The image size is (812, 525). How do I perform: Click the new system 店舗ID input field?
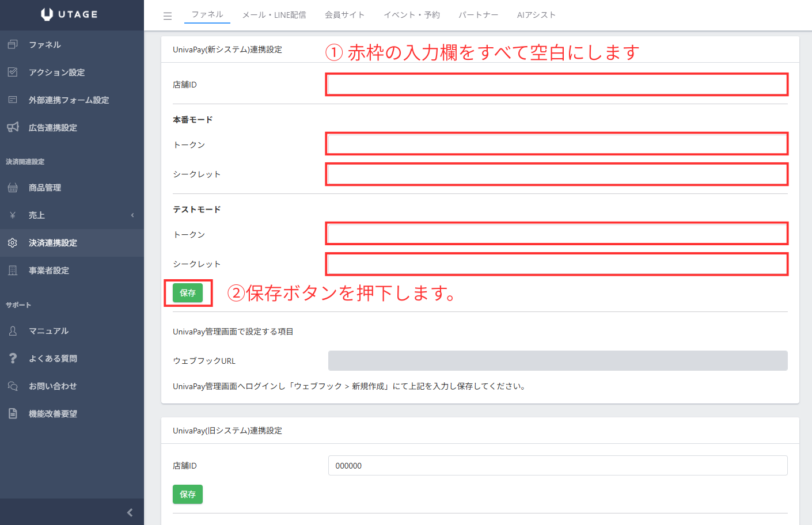click(x=557, y=85)
